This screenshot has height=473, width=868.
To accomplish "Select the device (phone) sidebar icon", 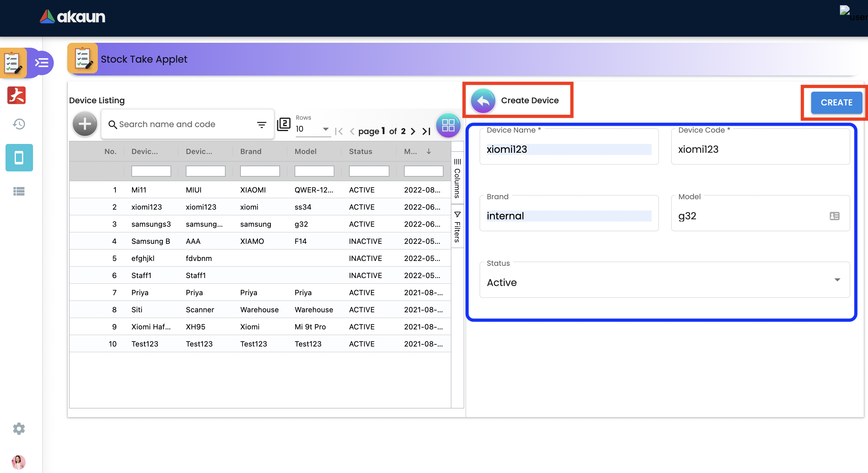I will pyautogui.click(x=19, y=158).
